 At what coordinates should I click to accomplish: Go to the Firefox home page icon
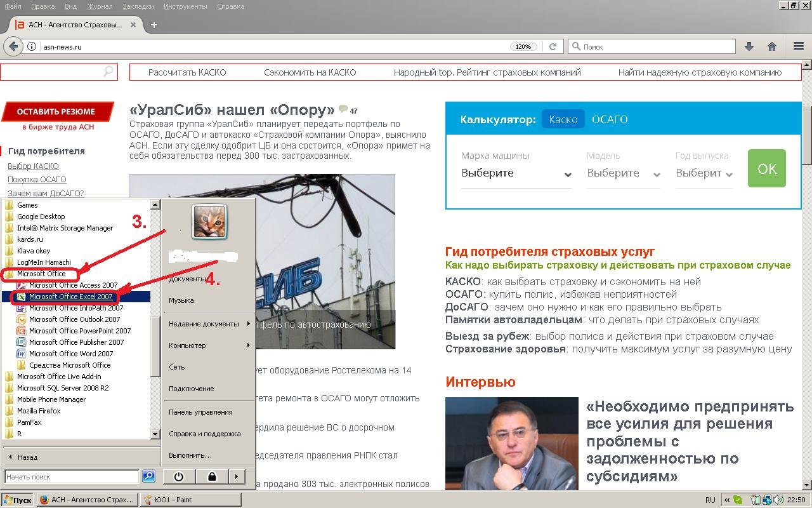(772, 46)
